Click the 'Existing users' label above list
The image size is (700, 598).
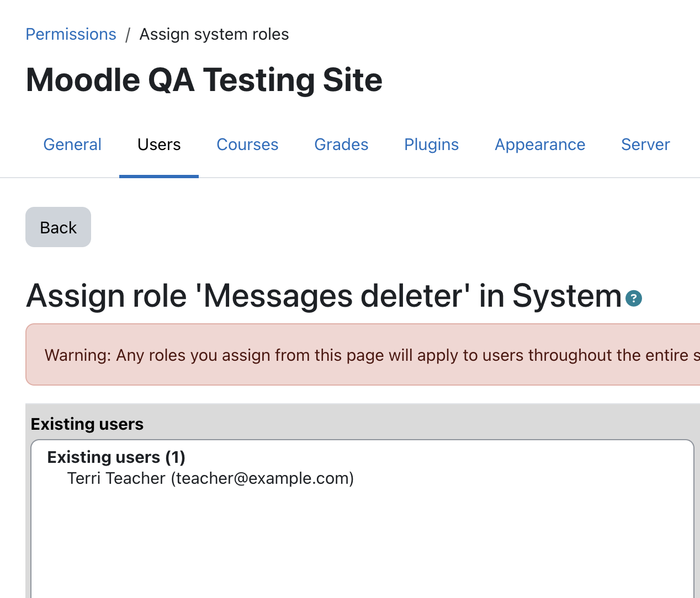87,424
